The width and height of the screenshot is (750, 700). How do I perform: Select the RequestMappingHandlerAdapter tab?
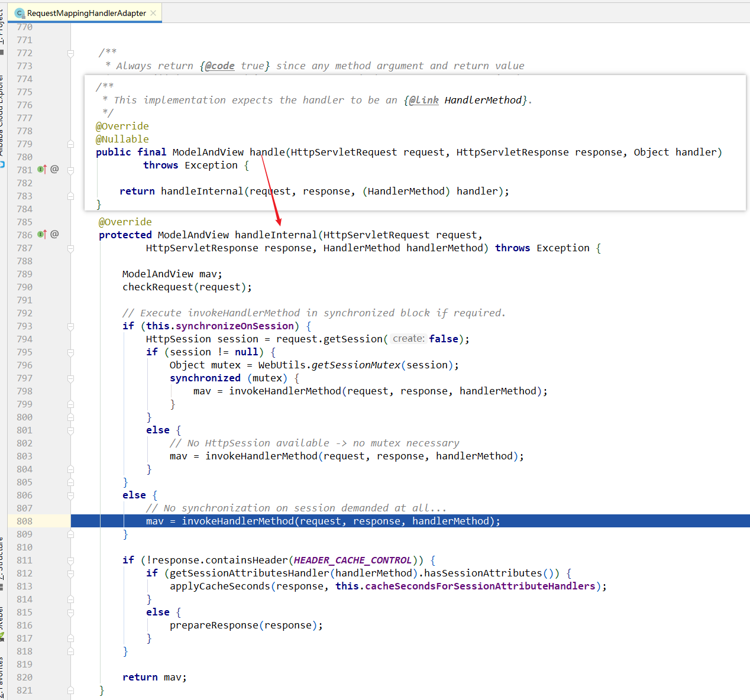(86, 13)
